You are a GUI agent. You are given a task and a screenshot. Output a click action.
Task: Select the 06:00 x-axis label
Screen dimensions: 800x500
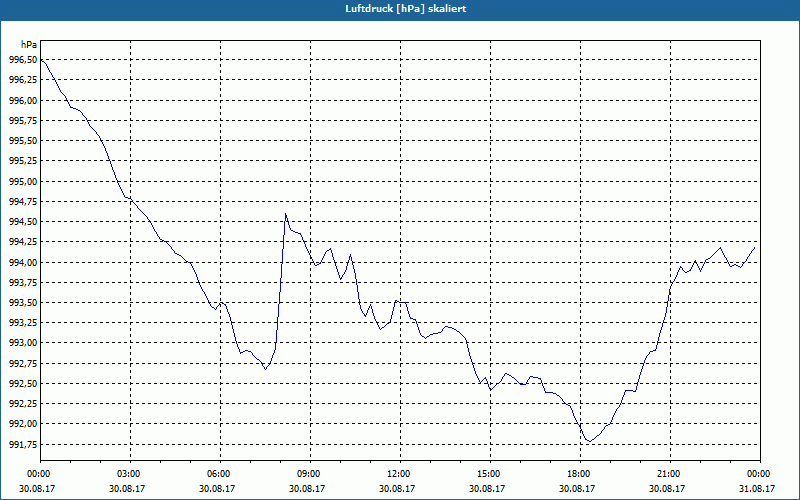(220, 474)
